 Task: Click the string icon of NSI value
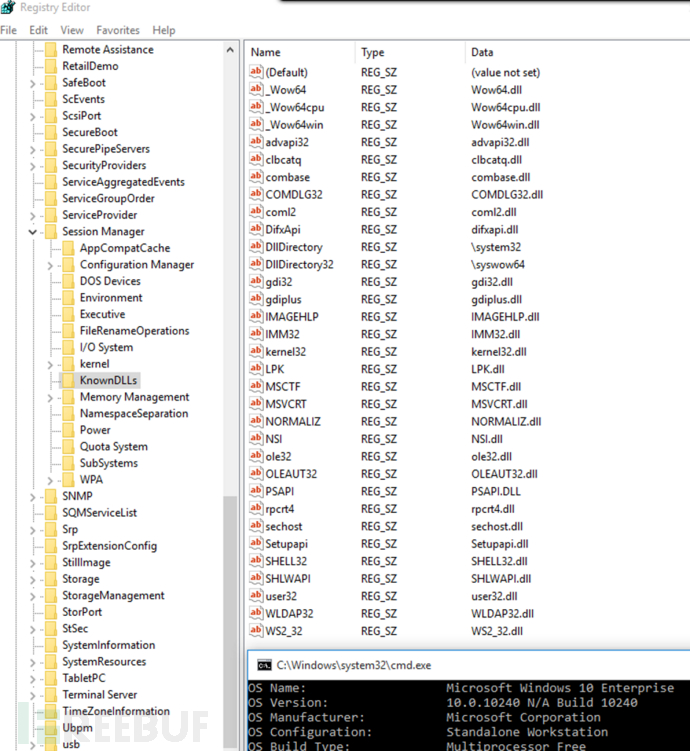(x=256, y=439)
